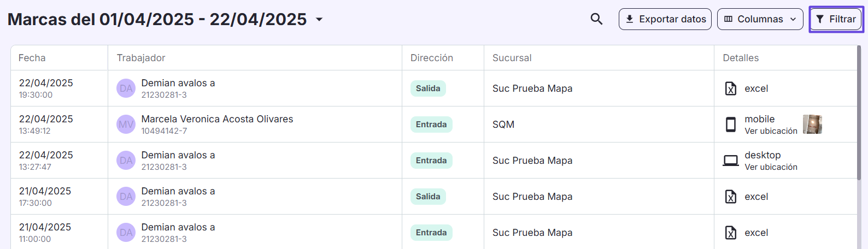Click the vertical table scrollbar
This screenshot has width=868, height=249.
pyautogui.click(x=859, y=112)
